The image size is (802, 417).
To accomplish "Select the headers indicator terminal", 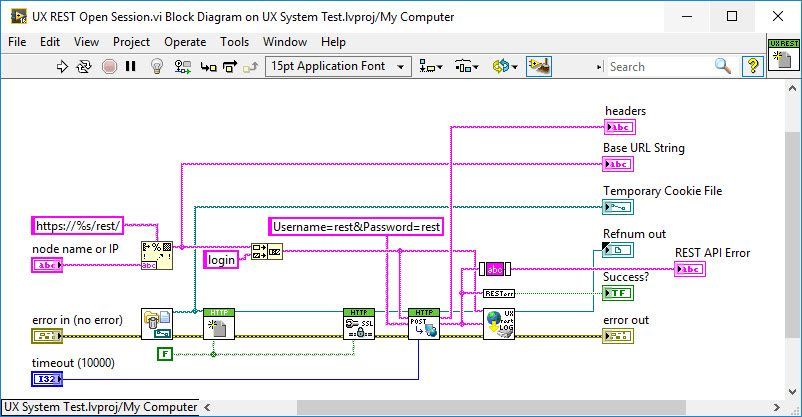I will [620, 127].
